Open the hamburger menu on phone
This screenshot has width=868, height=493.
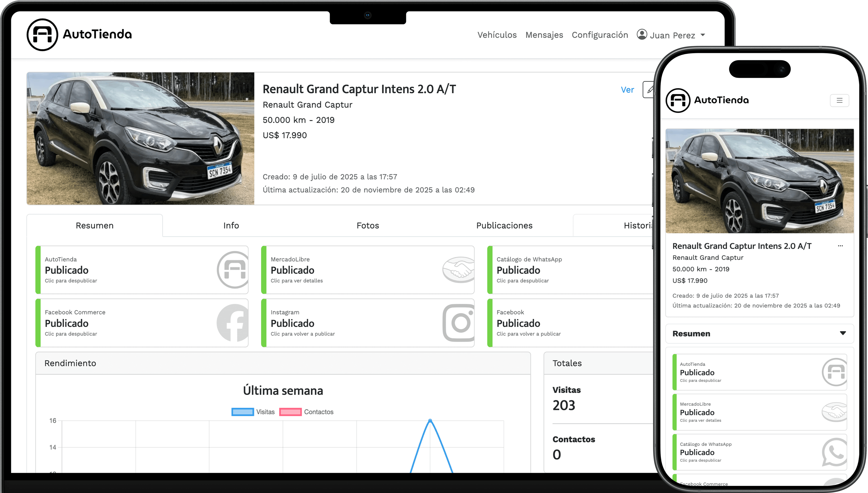(839, 100)
